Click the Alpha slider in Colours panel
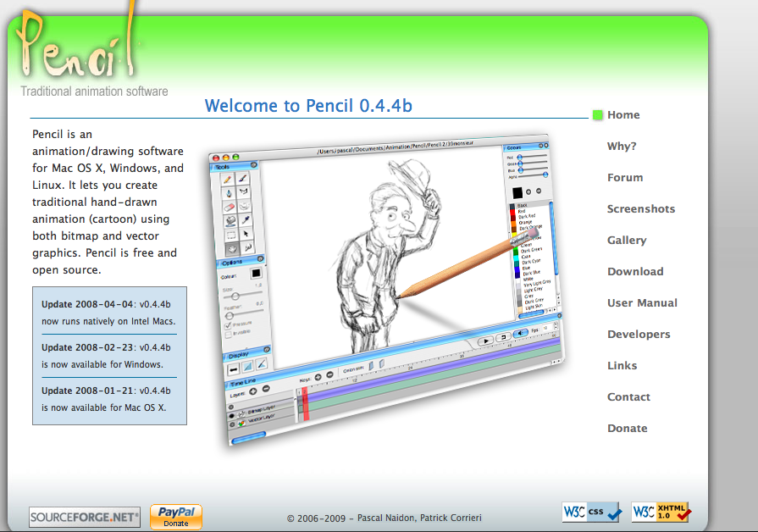 point(533,175)
